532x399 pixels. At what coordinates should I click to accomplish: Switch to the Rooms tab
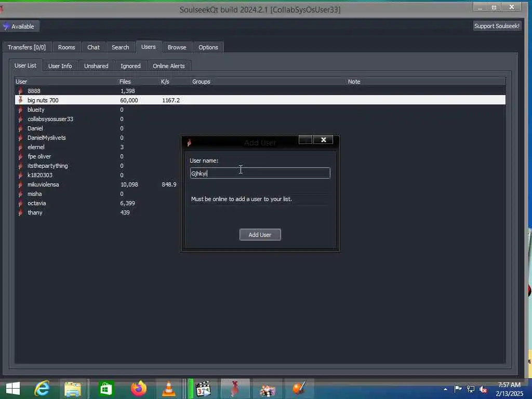(66, 47)
